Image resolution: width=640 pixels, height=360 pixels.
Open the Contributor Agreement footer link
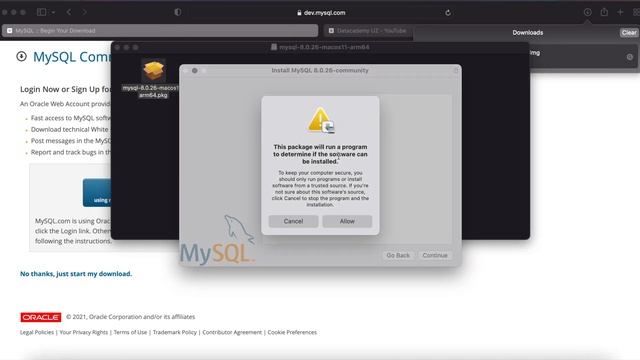point(232,332)
